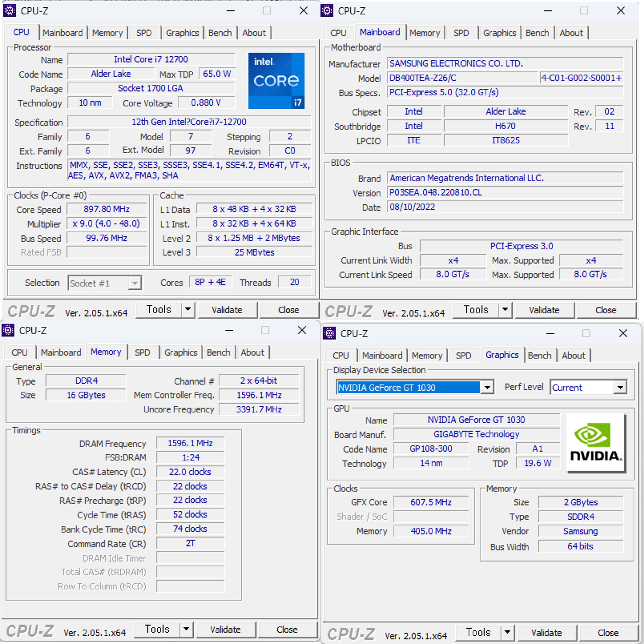Click the GPU code name 'GP108-300'
This screenshot has height=644, width=644.
tap(431, 448)
